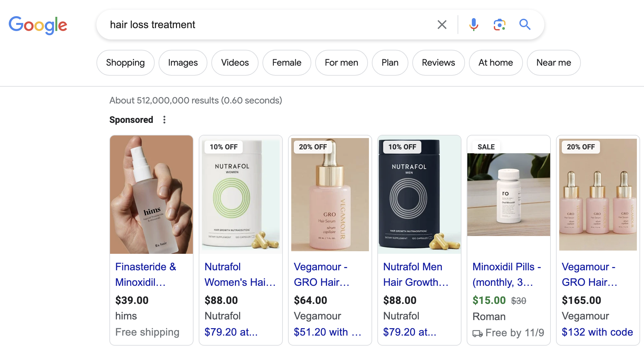644x355 pixels.
Task: Switch to the Videos filter chip
Action: coord(235,63)
